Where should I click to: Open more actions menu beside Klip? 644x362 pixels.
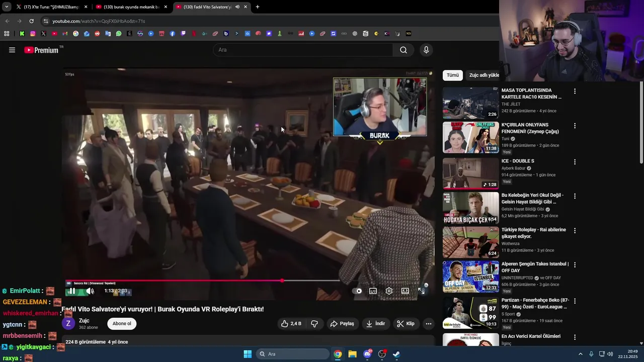[x=429, y=324]
